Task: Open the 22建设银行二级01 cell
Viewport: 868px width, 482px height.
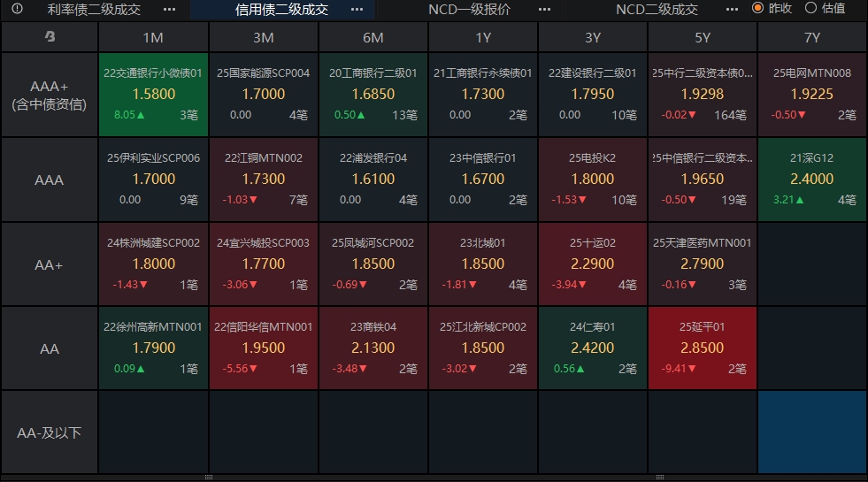Action: (x=592, y=95)
